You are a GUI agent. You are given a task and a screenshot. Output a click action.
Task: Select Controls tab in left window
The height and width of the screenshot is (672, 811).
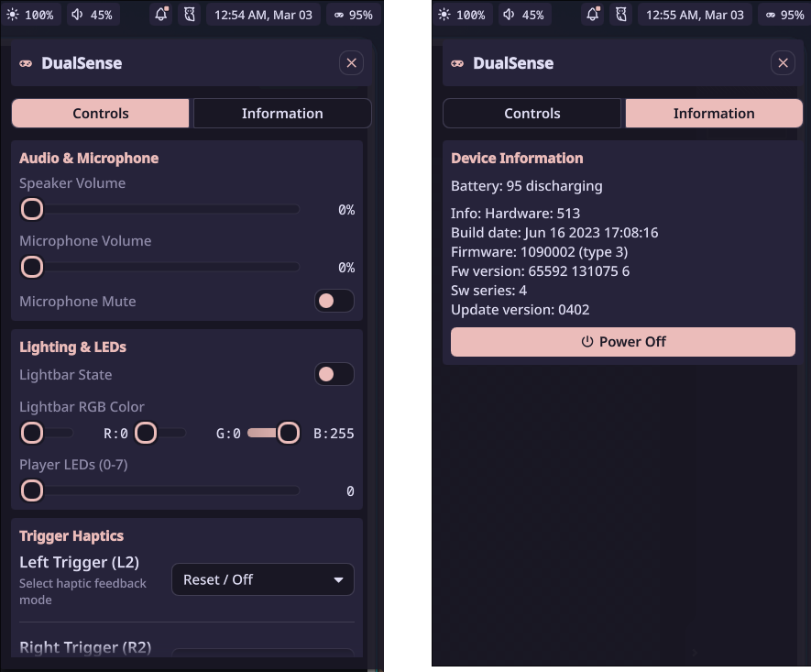[100, 114]
